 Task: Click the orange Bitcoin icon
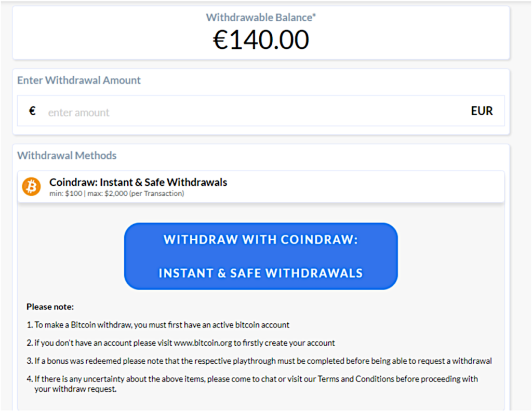[31, 186]
